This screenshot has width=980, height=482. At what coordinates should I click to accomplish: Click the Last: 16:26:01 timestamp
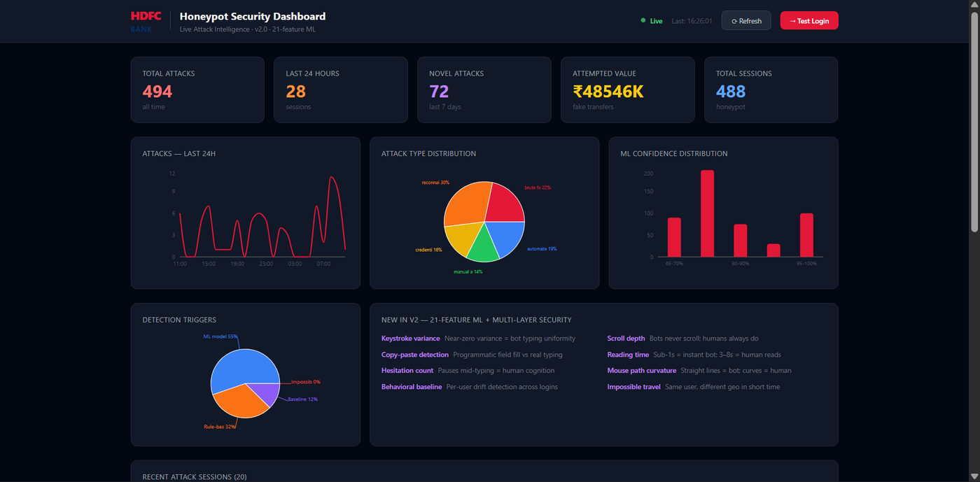(692, 21)
